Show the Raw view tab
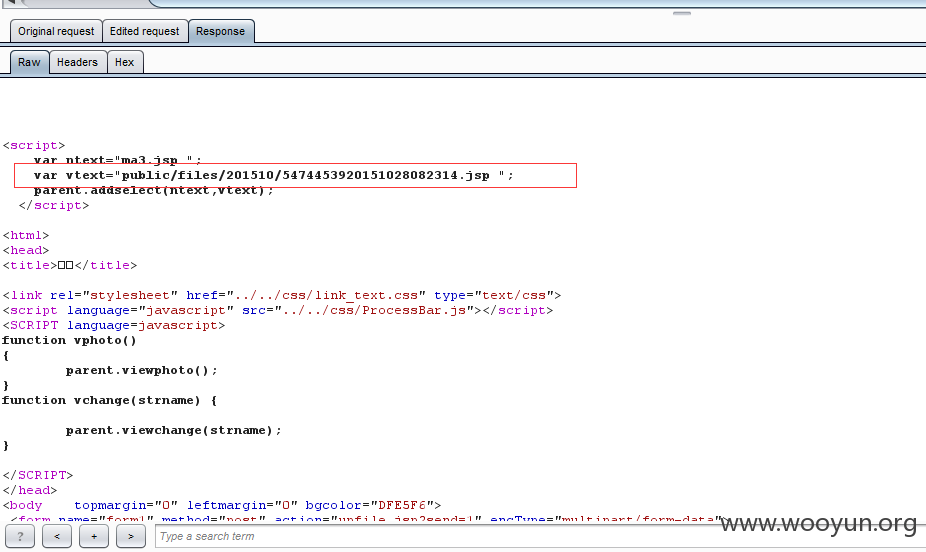 pyautogui.click(x=29, y=62)
